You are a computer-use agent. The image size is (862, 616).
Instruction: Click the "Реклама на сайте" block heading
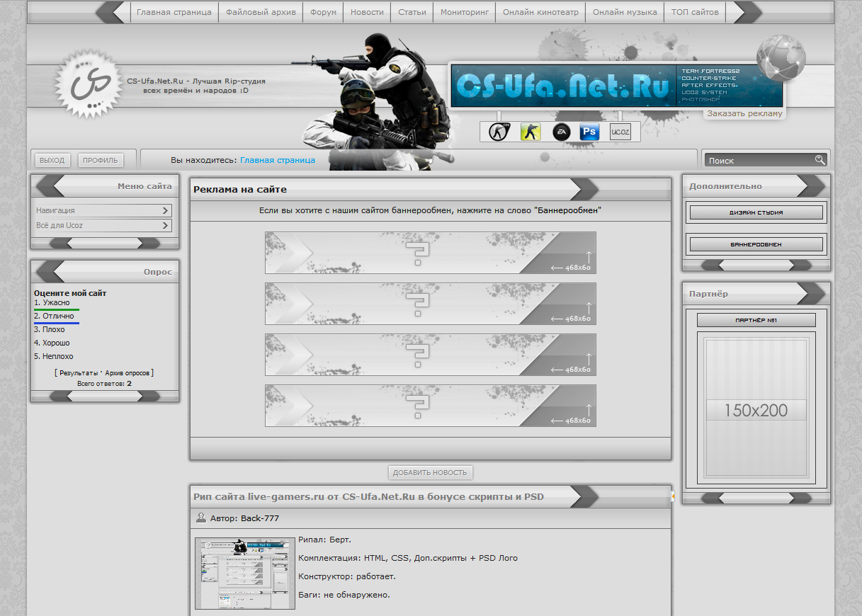coord(240,189)
